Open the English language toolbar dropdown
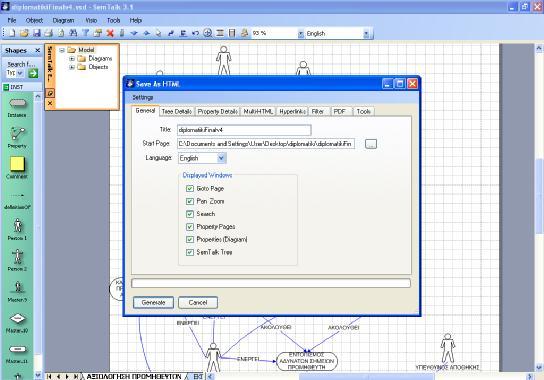This screenshot has width=544, height=380. point(366,34)
